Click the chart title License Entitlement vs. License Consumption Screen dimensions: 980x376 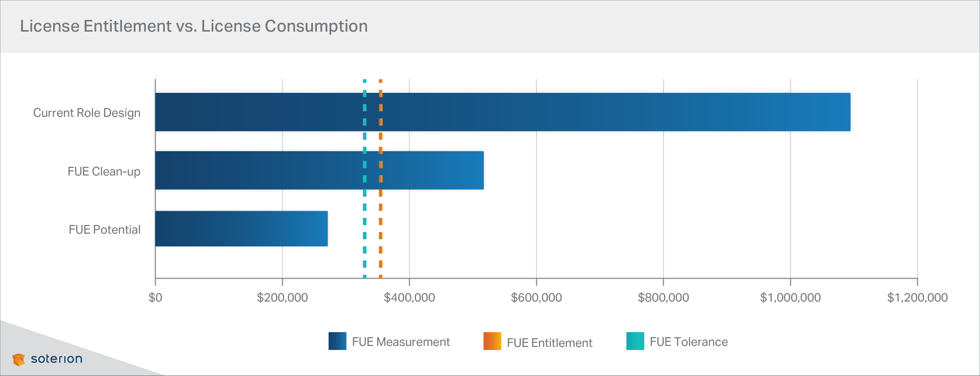coord(194,26)
